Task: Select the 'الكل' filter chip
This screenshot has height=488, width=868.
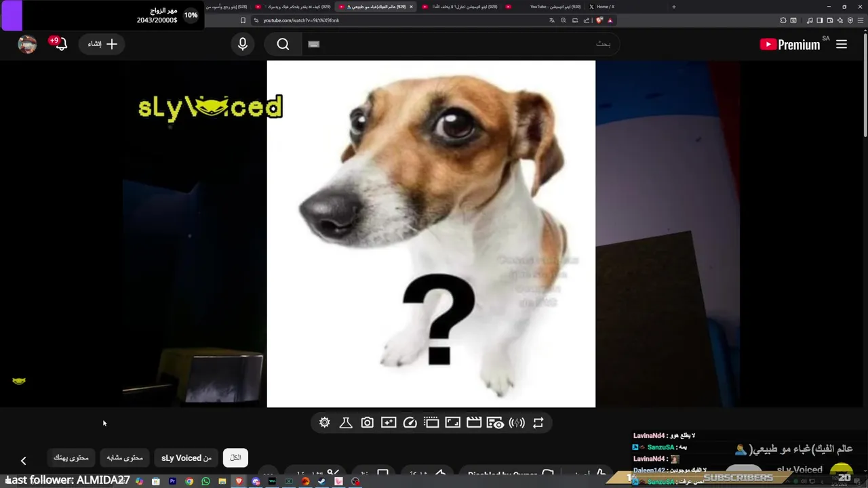Action: pyautogui.click(x=235, y=457)
